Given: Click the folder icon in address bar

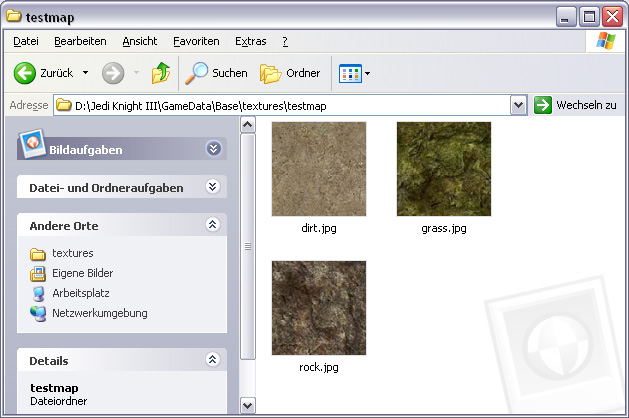Looking at the screenshot, I should (63, 105).
